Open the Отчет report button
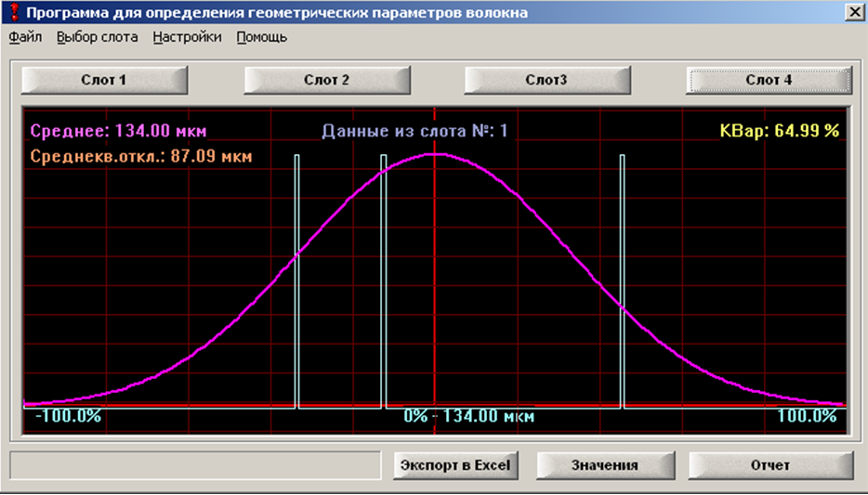The image size is (868, 495). click(x=770, y=465)
